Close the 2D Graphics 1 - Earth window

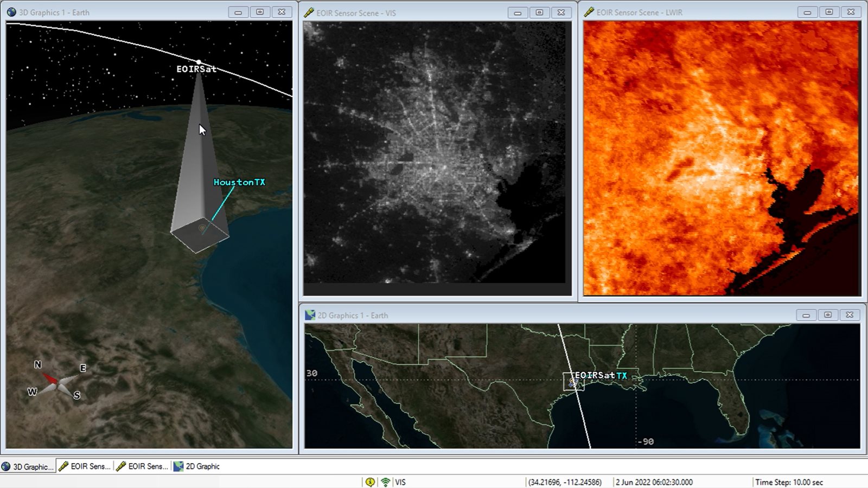pyautogui.click(x=850, y=315)
